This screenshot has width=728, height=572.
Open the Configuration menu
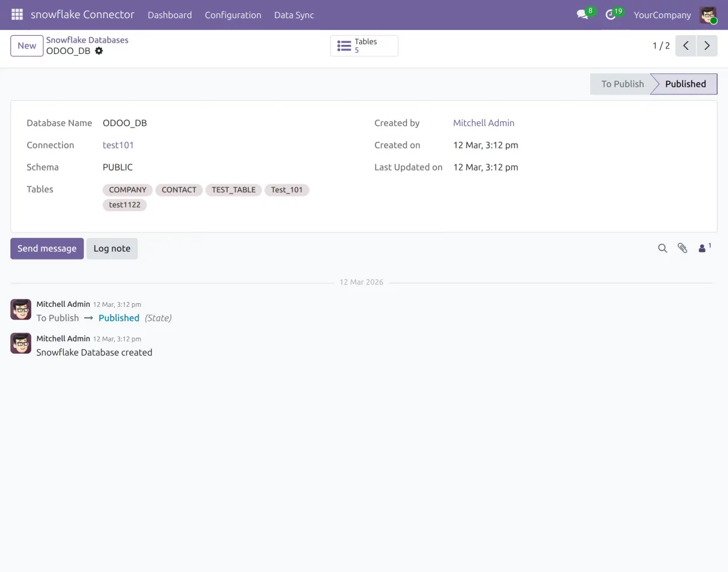(x=233, y=15)
